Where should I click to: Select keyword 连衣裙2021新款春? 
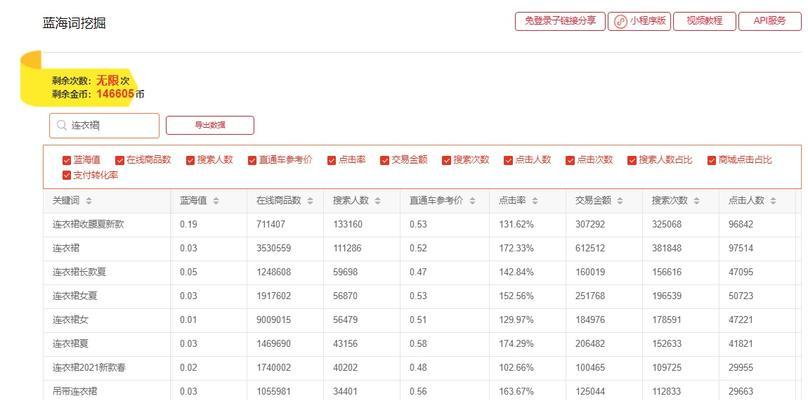click(89, 368)
